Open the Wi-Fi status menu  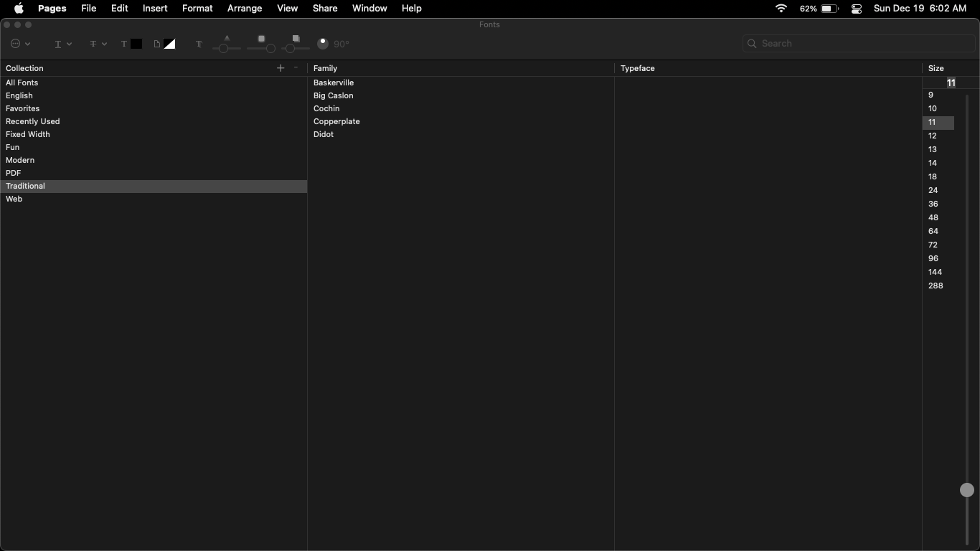coord(781,9)
